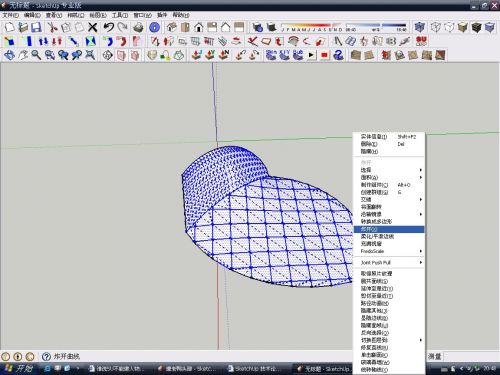Click the black play arrow icon
500x375 pixels.
click(311, 55)
